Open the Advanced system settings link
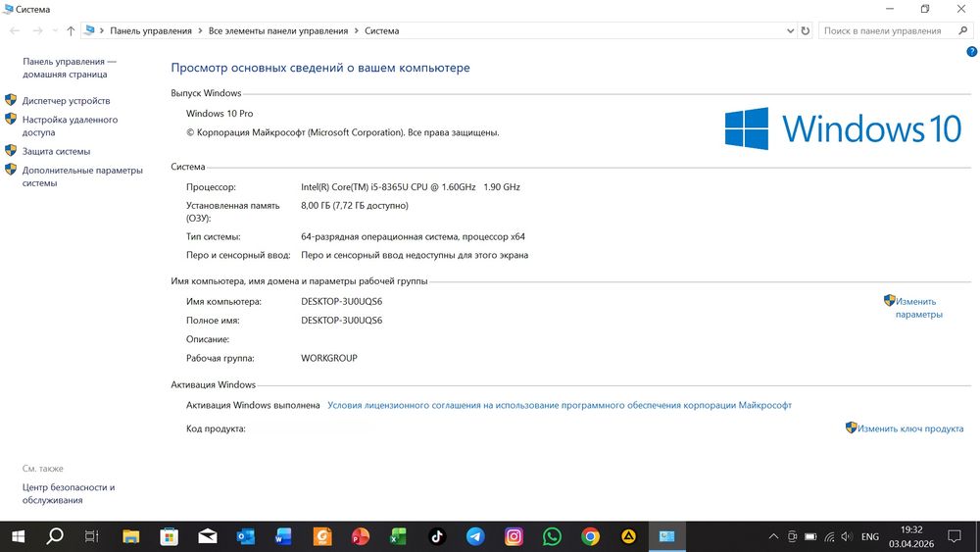 point(82,176)
